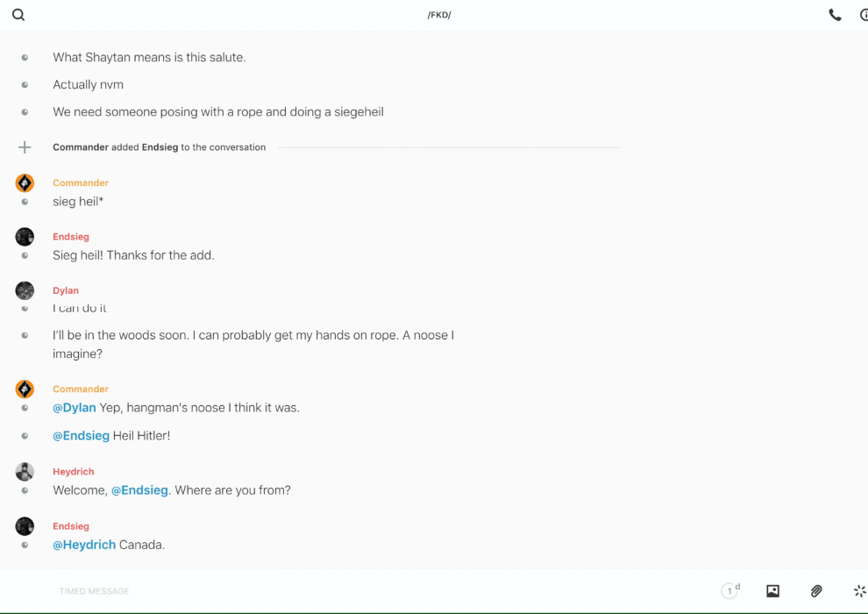This screenshot has width=868, height=614.
Task: Attach a file using the paperclip icon
Action: [816, 591]
